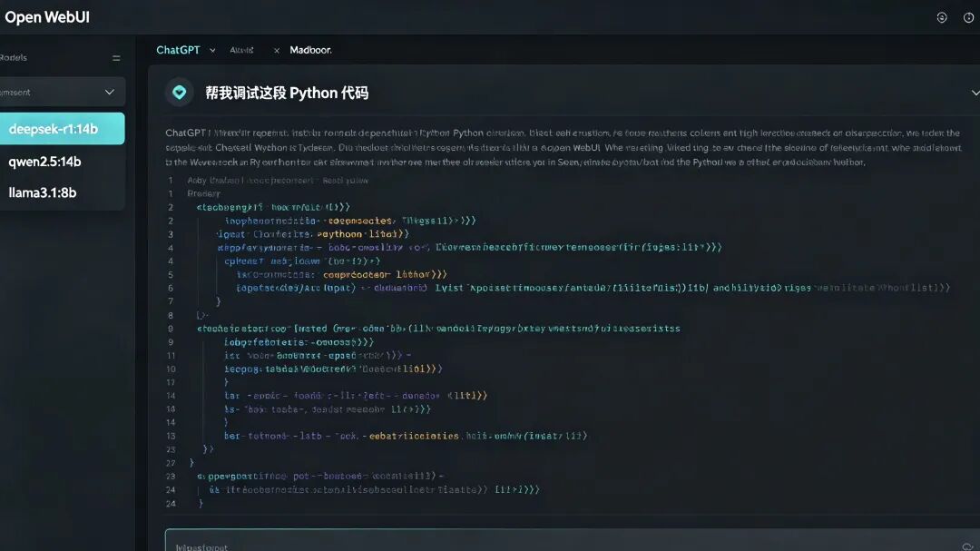This screenshot has height=551, width=980.
Task: Expand the ChatGPT model dropdown arrow
Action: pyautogui.click(x=212, y=51)
